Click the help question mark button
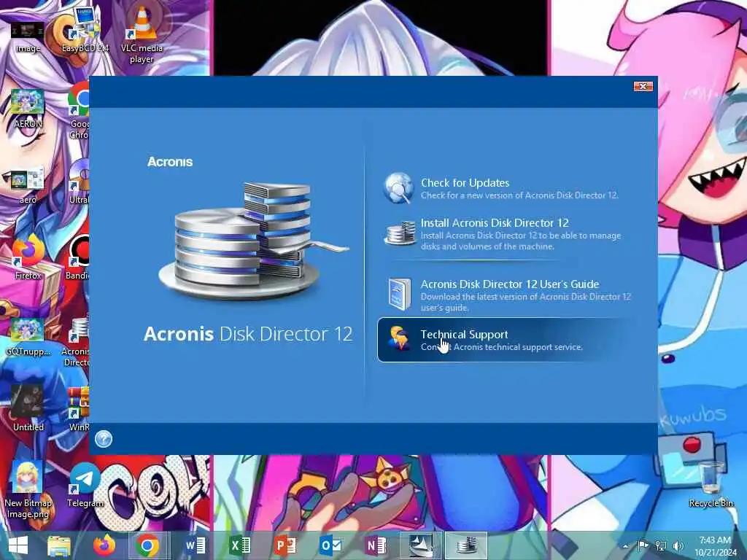This screenshot has width=747, height=560. point(104,438)
